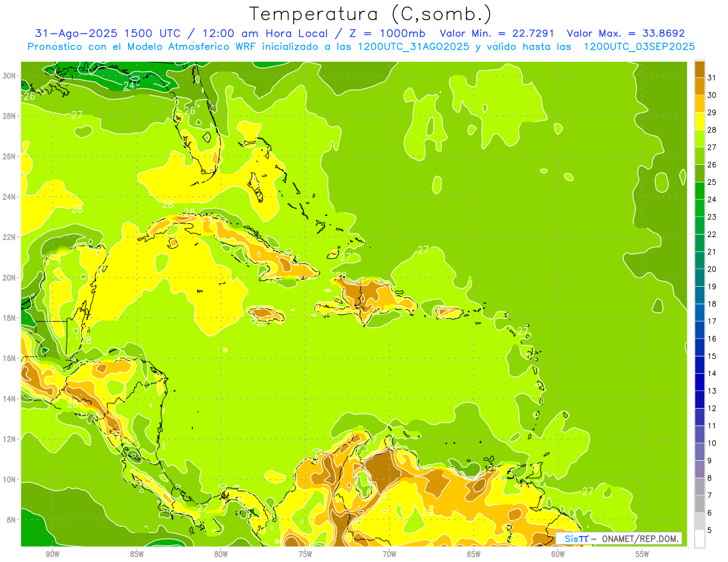Click the 22N latitude label
This screenshot has width=728, height=562.
coord(10,237)
